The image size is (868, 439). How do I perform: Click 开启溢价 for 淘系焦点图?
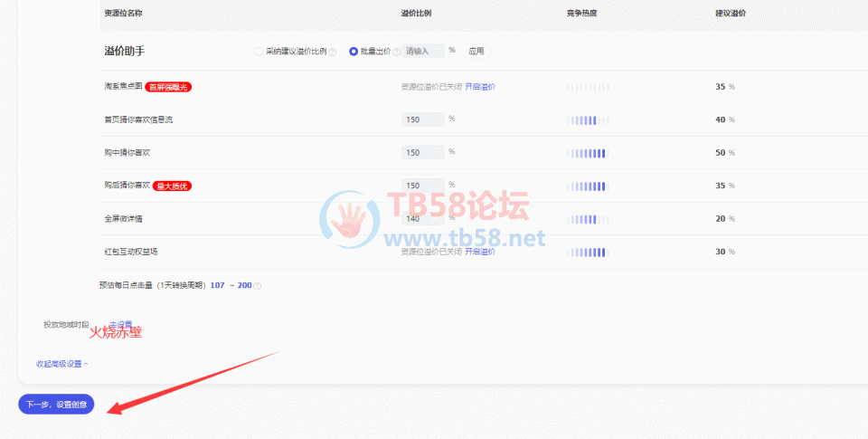[x=480, y=87]
